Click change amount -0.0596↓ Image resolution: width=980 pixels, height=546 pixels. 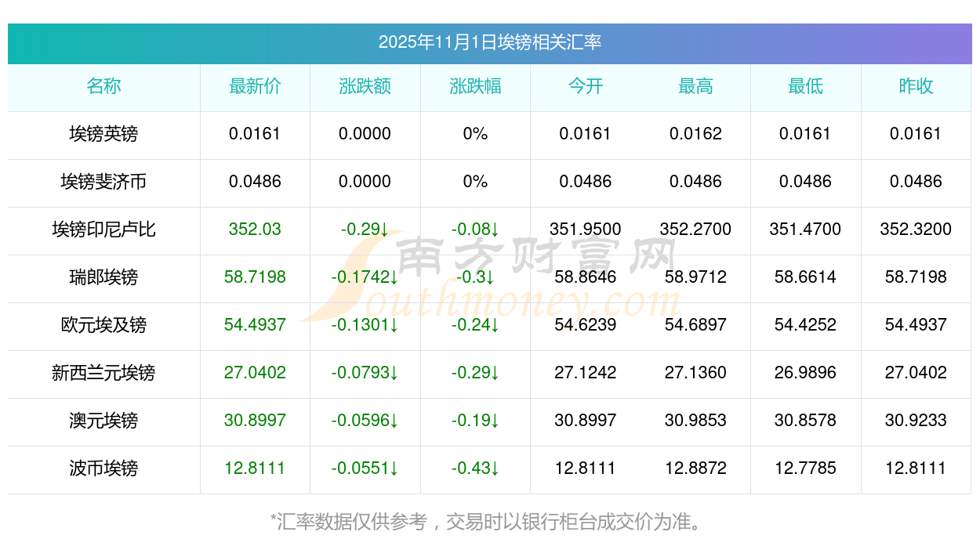click(365, 421)
